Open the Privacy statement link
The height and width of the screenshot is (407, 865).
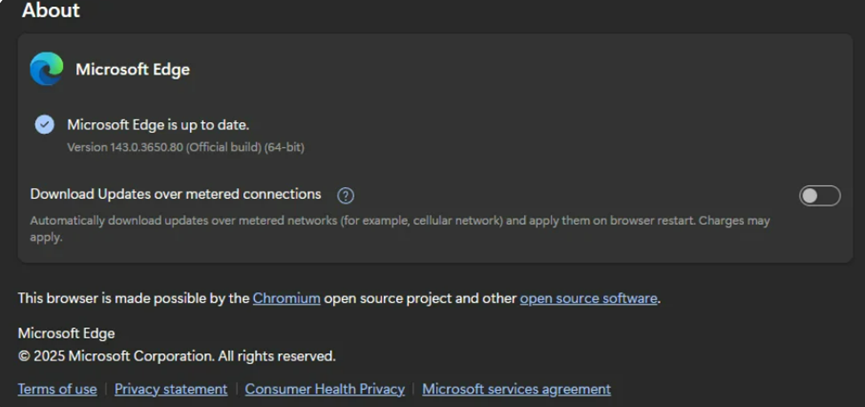tap(171, 389)
